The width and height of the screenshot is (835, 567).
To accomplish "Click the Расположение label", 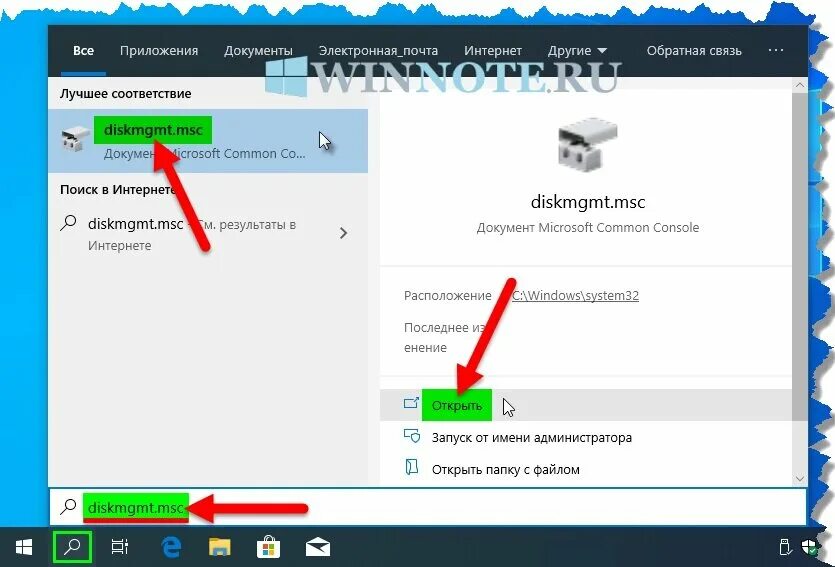I will [x=447, y=295].
